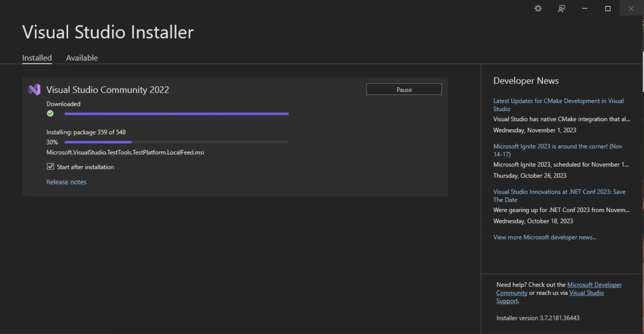View more Microsoft developer news
This screenshot has height=334, width=644.
[x=545, y=237]
